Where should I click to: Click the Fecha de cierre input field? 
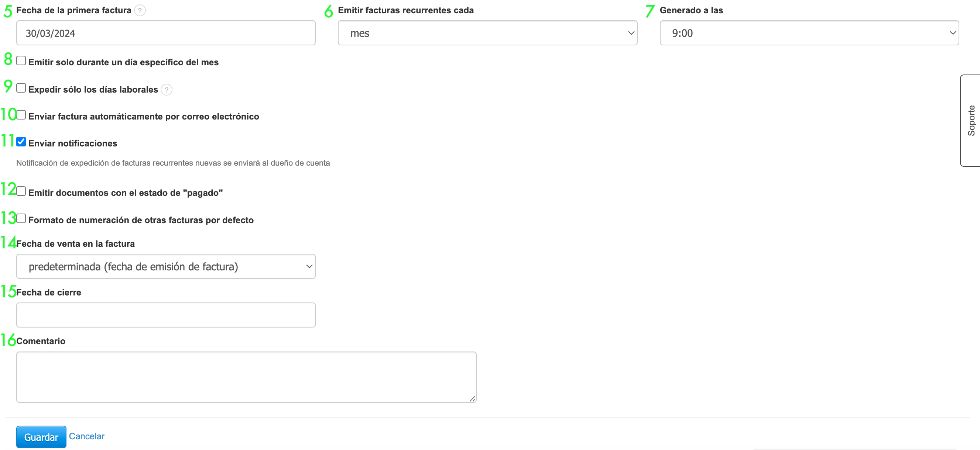tap(165, 315)
